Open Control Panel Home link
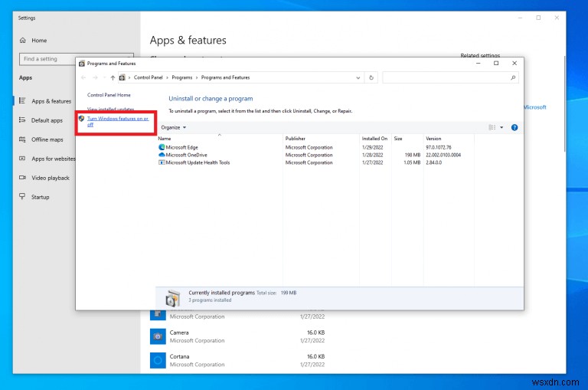The width and height of the screenshot is (588, 390). click(109, 95)
